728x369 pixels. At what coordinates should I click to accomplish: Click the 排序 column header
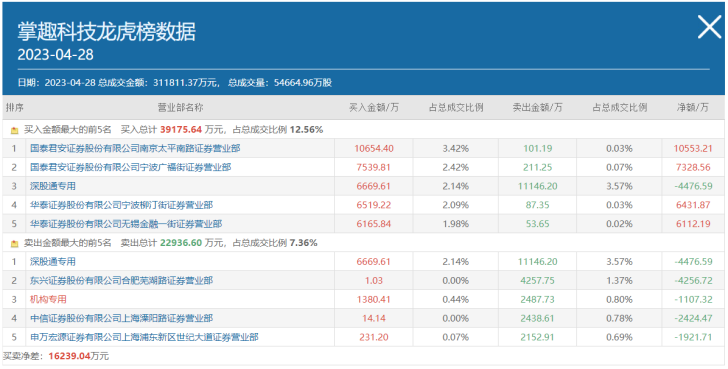[x=14, y=108]
